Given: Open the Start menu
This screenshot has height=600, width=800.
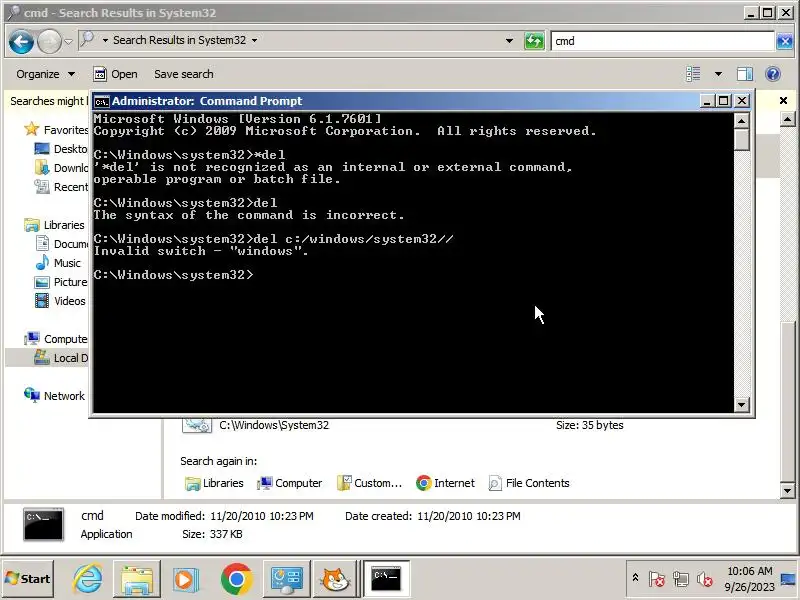Looking at the screenshot, I should pos(28,578).
